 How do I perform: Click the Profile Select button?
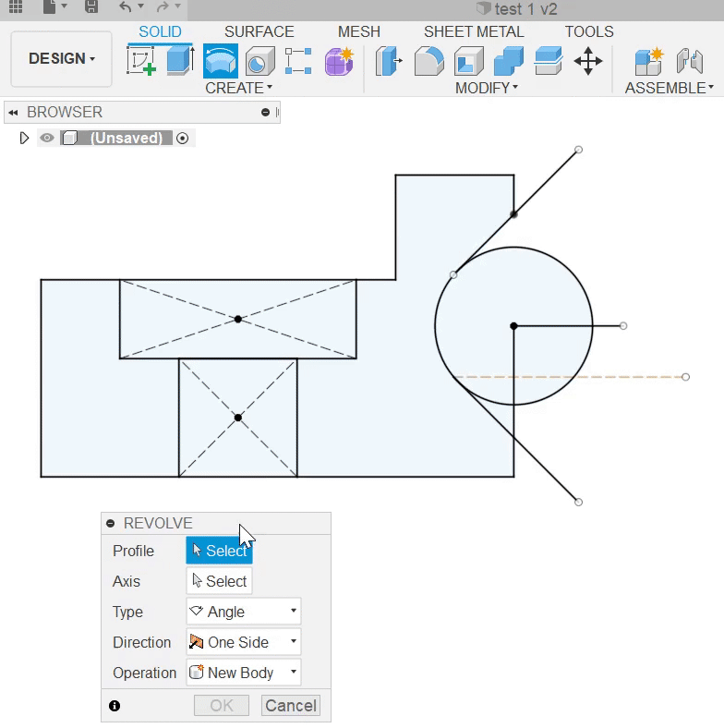[x=219, y=551]
